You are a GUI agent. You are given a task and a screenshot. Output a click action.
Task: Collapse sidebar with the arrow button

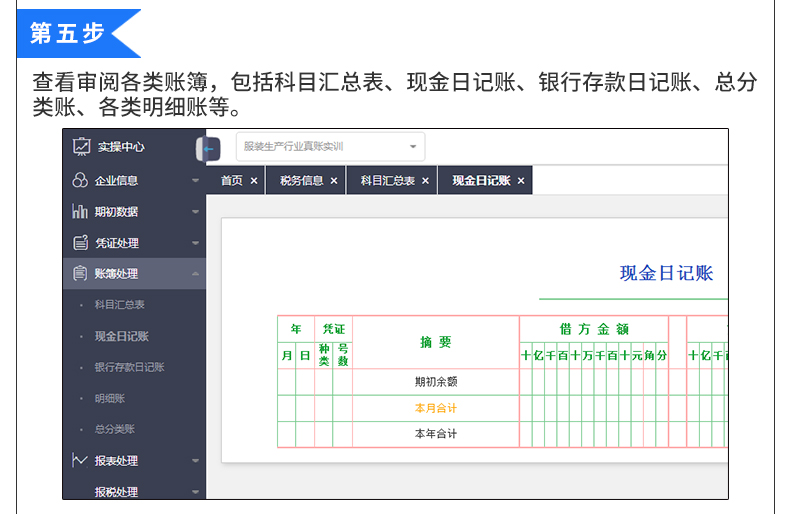pos(208,149)
